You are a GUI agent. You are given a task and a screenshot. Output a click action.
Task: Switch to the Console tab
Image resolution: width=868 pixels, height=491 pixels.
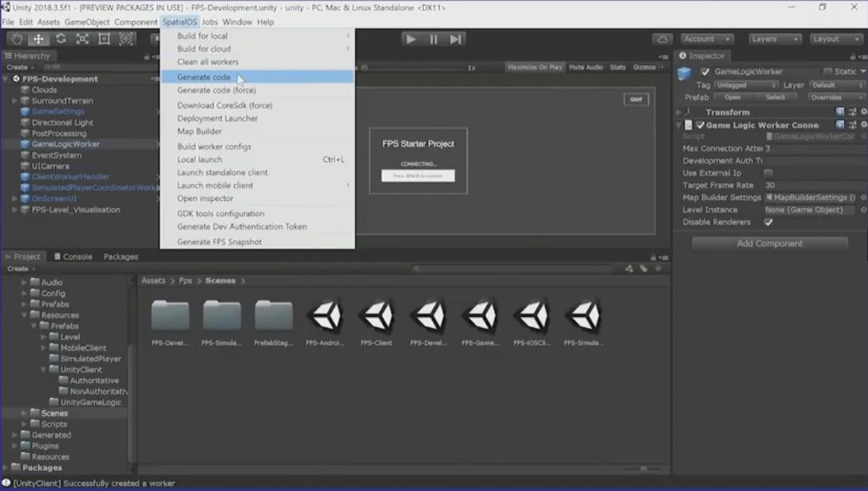(73, 257)
